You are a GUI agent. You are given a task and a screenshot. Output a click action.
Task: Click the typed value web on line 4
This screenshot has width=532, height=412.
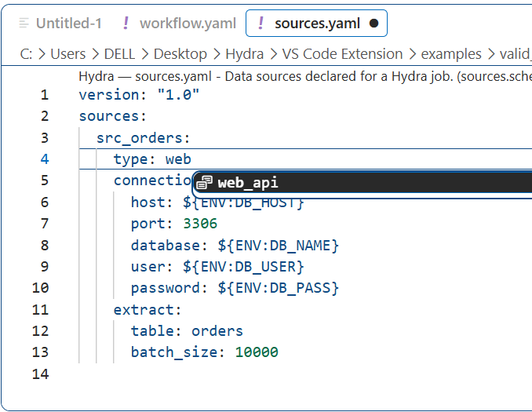click(x=178, y=159)
